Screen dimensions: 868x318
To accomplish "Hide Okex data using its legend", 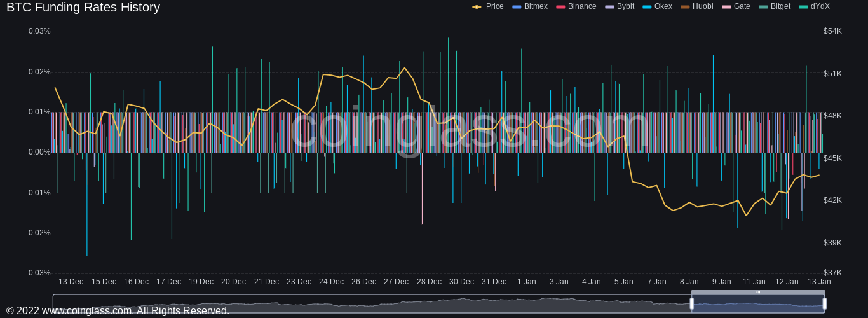I will tap(647, 7).
